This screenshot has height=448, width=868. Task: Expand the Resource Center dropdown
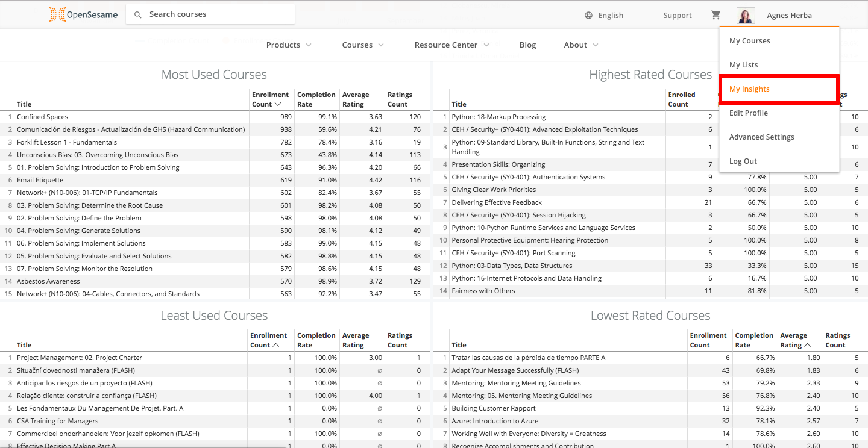(x=451, y=45)
